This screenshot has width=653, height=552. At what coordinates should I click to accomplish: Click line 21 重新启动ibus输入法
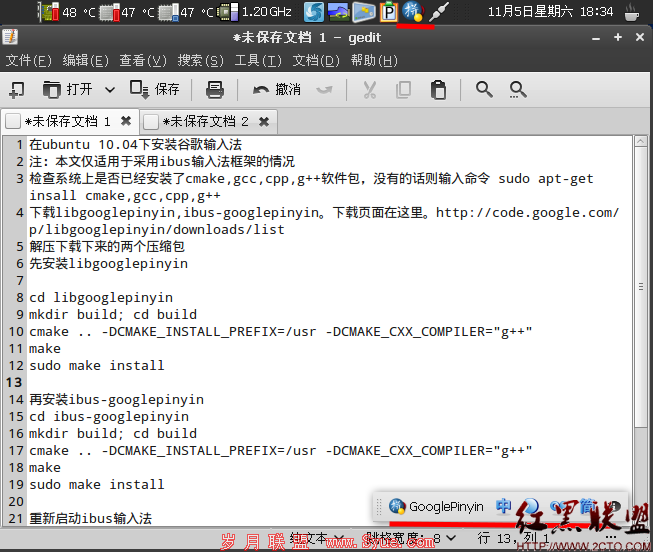click(x=90, y=518)
